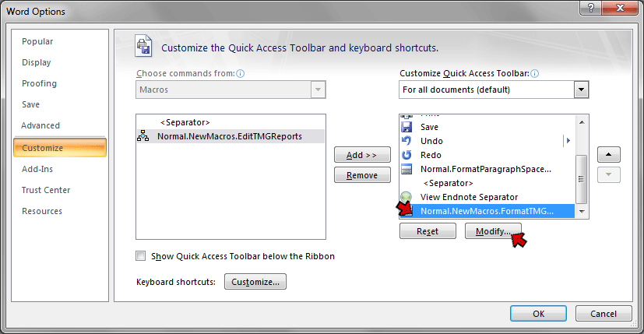Select the Save entry in toolbar list
Viewport: 644px width, 334px height.
point(487,127)
